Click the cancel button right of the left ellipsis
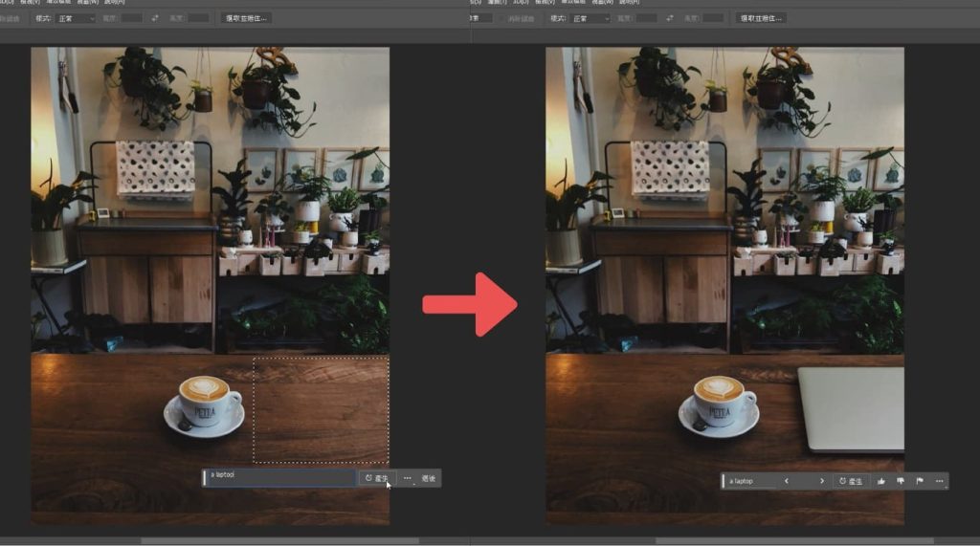This screenshot has height=546, width=980. click(x=429, y=478)
